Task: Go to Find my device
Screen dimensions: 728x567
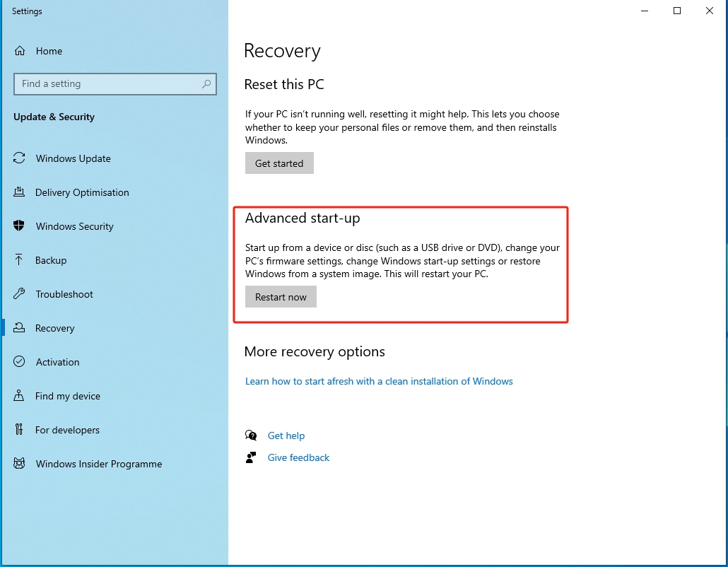Action: point(68,396)
